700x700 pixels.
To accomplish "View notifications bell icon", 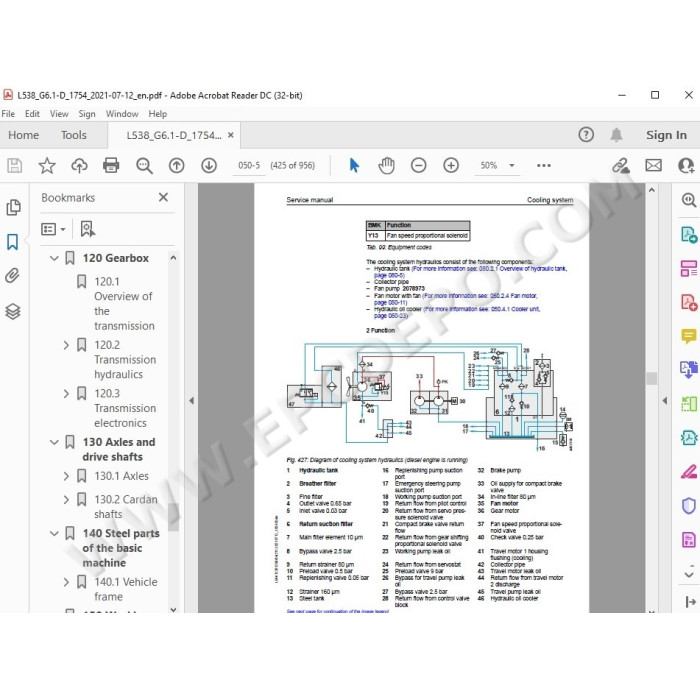I will click(616, 135).
